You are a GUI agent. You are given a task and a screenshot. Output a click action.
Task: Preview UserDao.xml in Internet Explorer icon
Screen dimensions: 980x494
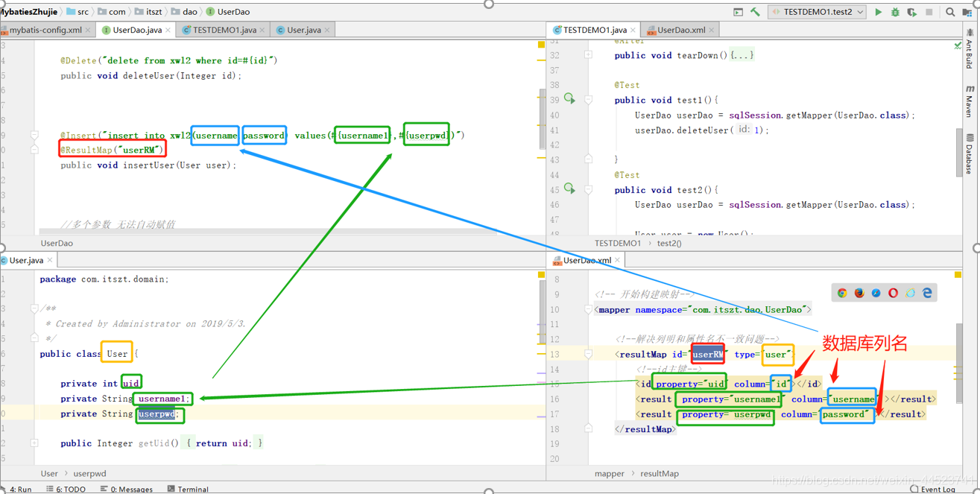pyautogui.click(x=910, y=293)
